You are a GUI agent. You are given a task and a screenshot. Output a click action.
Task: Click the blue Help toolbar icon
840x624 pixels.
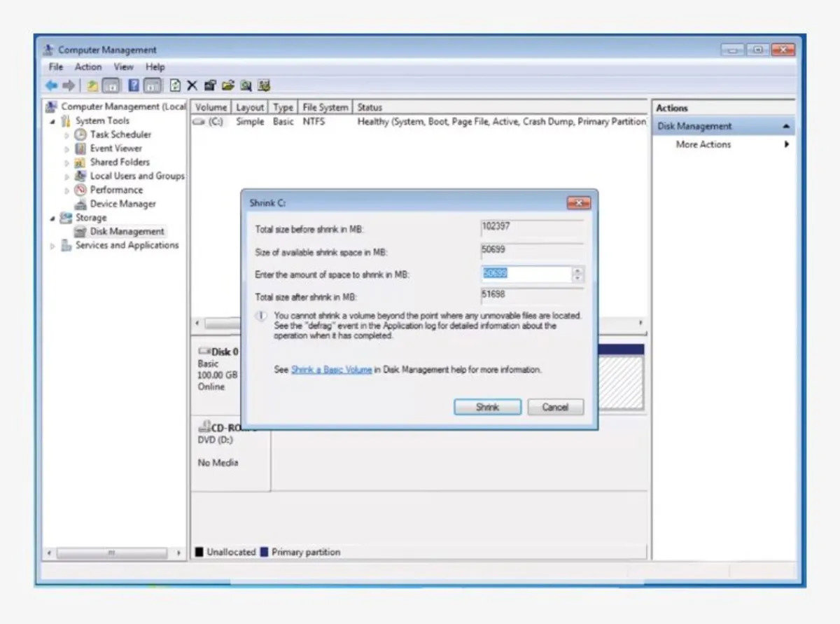click(x=134, y=85)
